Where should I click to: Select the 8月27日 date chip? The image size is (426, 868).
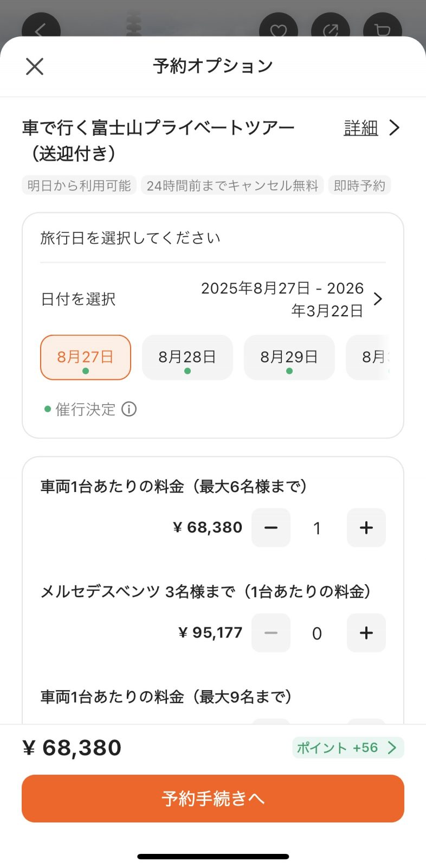pyautogui.click(x=86, y=358)
